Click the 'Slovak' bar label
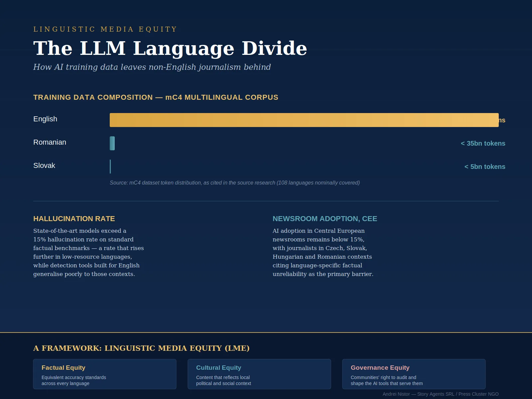 pos(44,166)
